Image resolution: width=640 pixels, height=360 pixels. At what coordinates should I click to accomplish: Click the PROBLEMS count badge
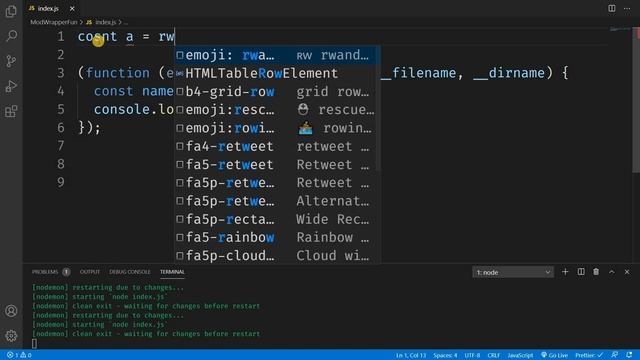tap(66, 272)
